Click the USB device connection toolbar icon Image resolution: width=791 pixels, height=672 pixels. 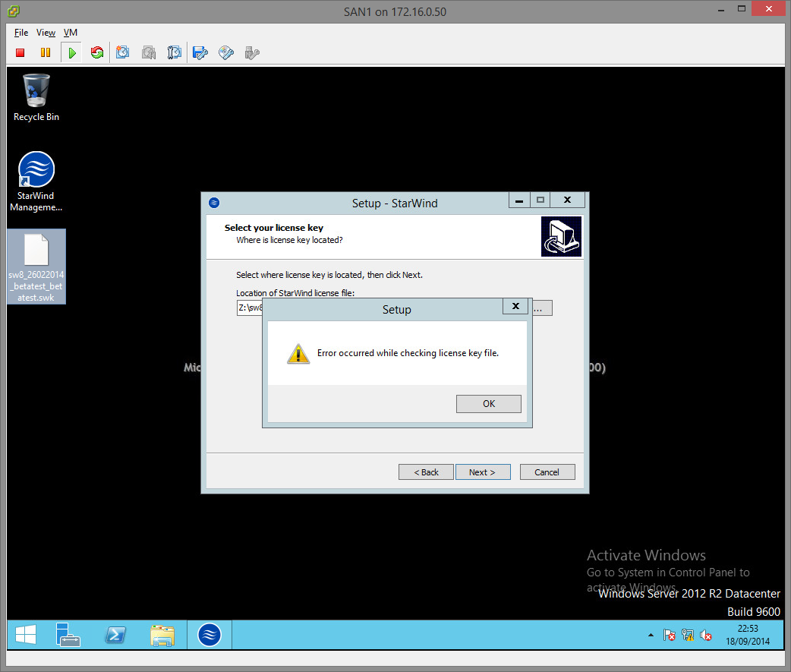[x=252, y=52]
